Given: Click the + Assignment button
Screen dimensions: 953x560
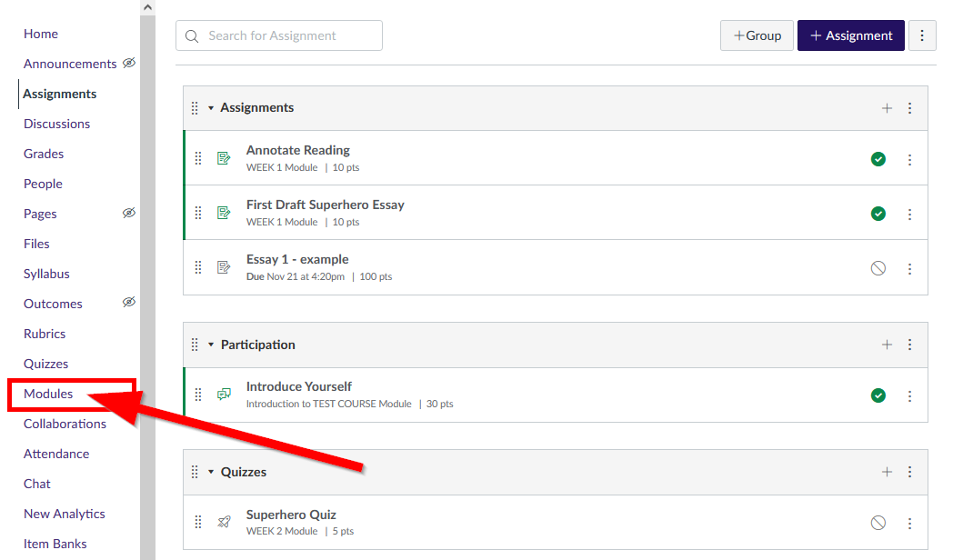Looking at the screenshot, I should (x=850, y=35).
